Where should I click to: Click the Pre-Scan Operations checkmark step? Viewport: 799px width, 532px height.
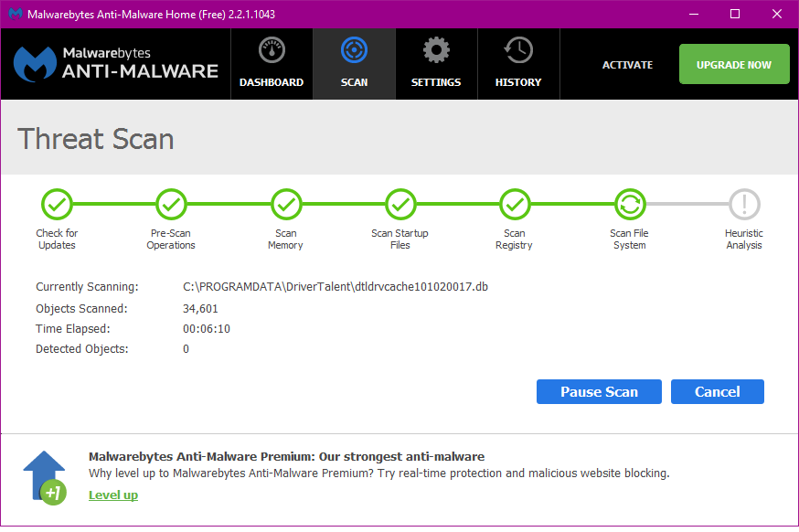pos(171,205)
